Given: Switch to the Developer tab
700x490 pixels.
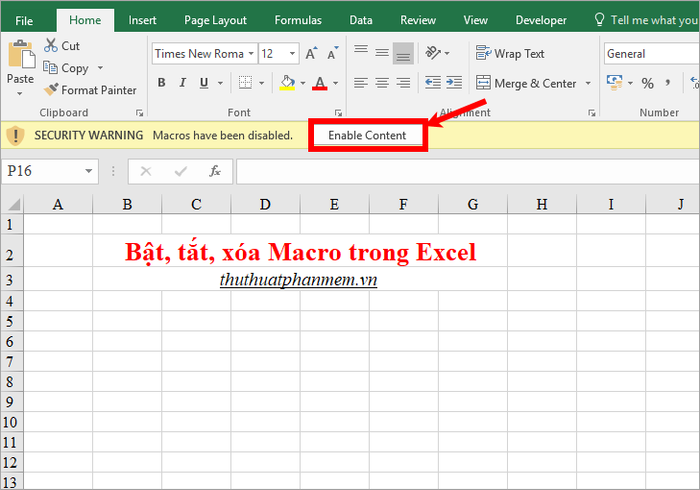Looking at the screenshot, I should tap(541, 20).
